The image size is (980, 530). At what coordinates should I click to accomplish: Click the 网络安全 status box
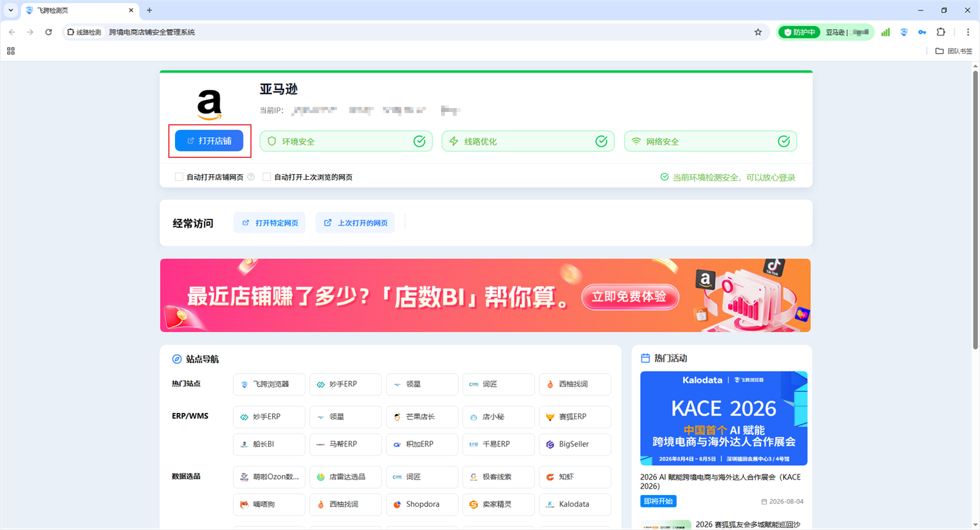711,141
